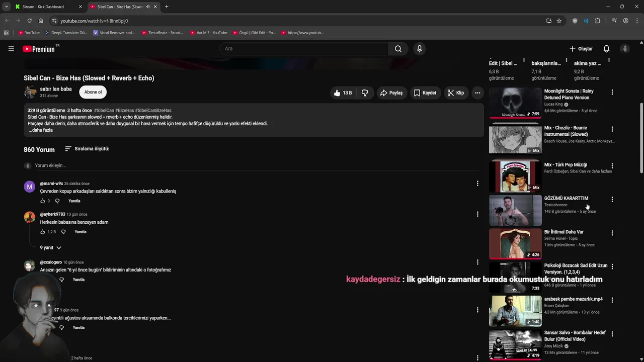Open options for @ccalogero comment

(x=477, y=262)
